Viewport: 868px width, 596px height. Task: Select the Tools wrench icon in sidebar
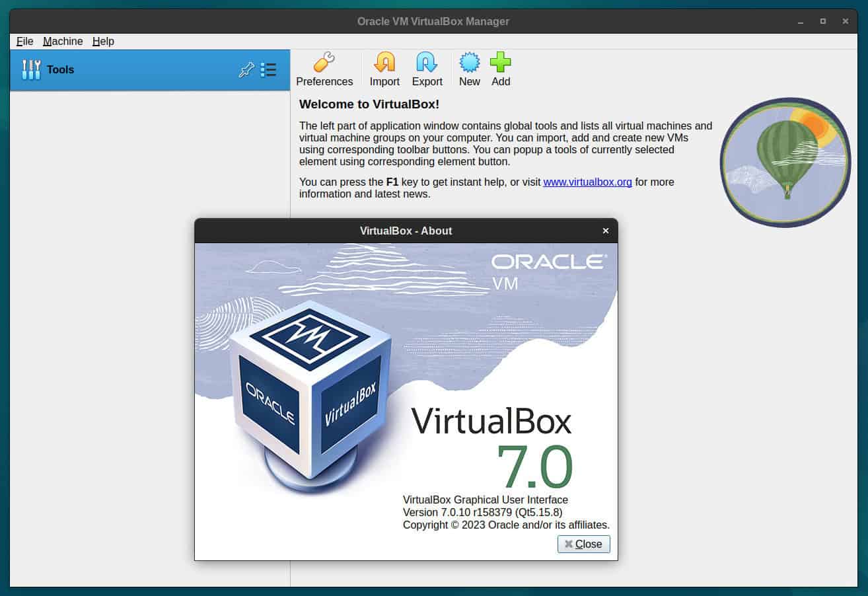click(31, 70)
